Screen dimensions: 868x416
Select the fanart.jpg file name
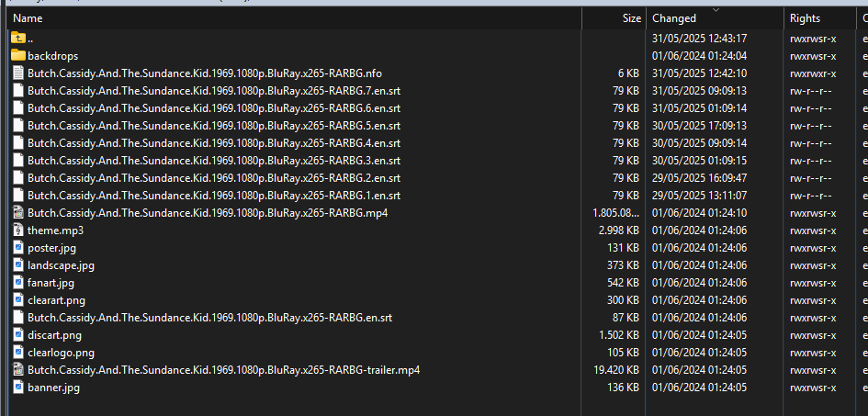[51, 283]
